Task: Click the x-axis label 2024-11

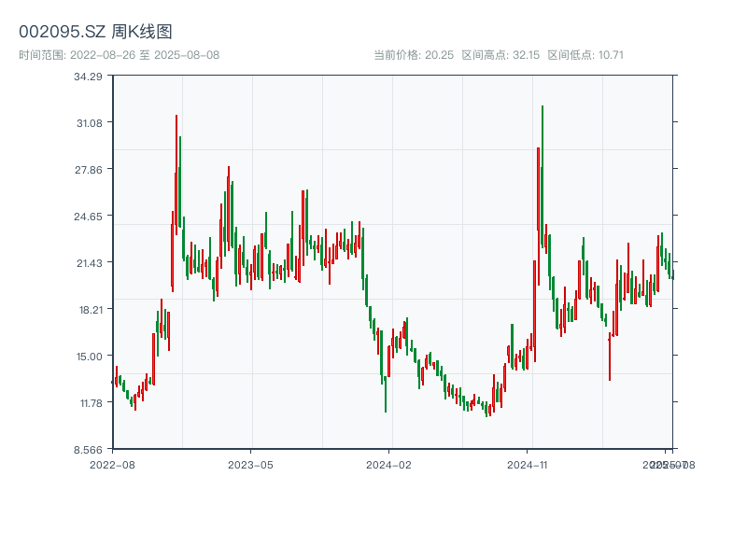Action: click(527, 465)
